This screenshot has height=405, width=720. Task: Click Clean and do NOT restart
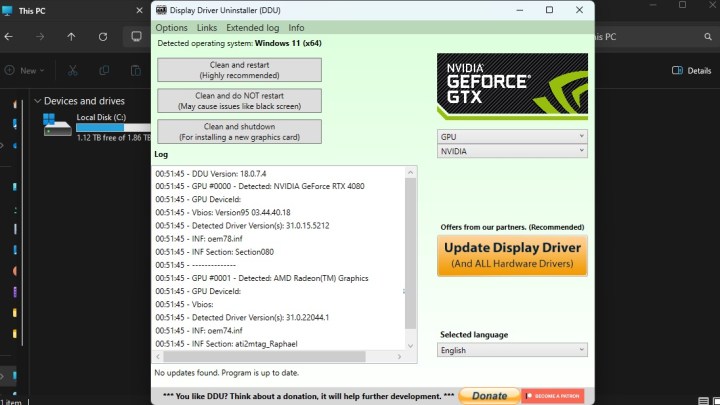[x=239, y=100]
